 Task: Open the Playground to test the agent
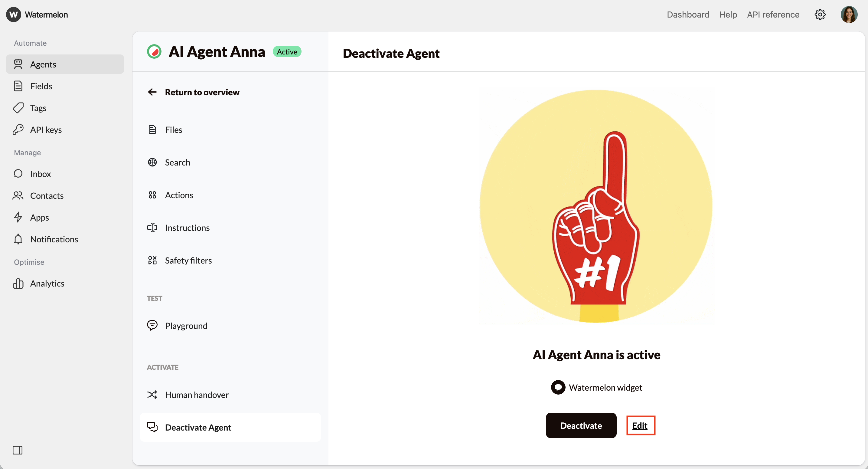tap(186, 325)
